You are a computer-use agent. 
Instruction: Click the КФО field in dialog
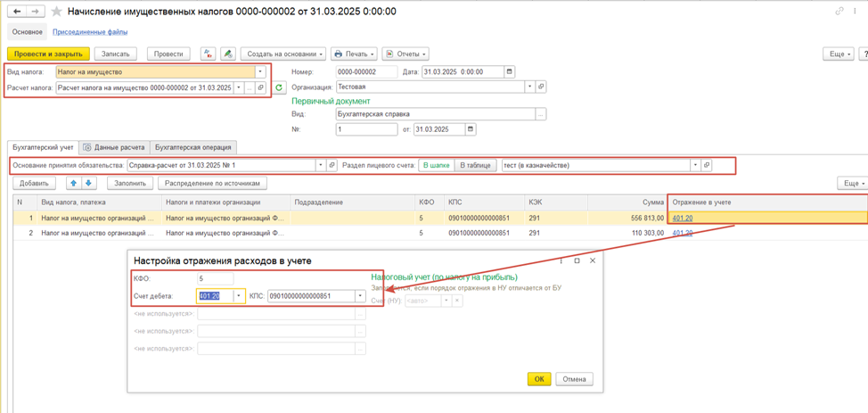coord(215,278)
